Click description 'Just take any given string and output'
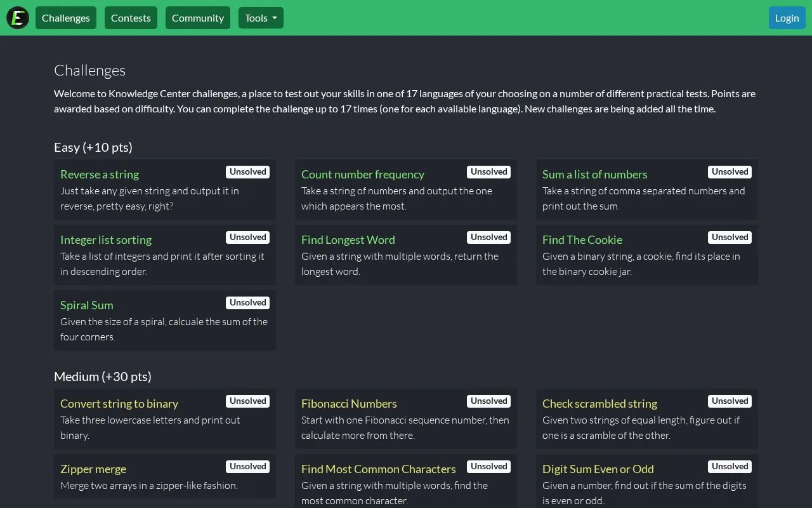 pos(150,198)
